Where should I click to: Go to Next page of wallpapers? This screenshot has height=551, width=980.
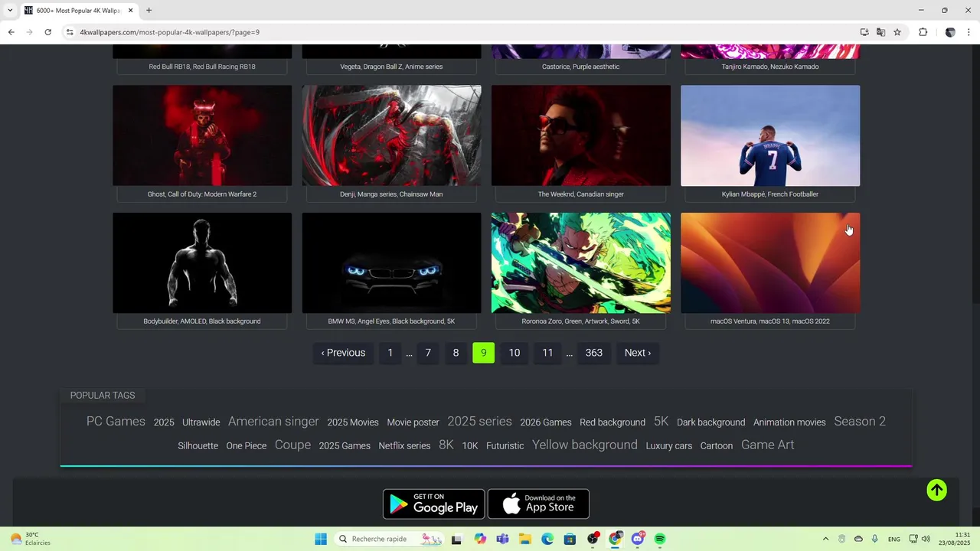[638, 353]
